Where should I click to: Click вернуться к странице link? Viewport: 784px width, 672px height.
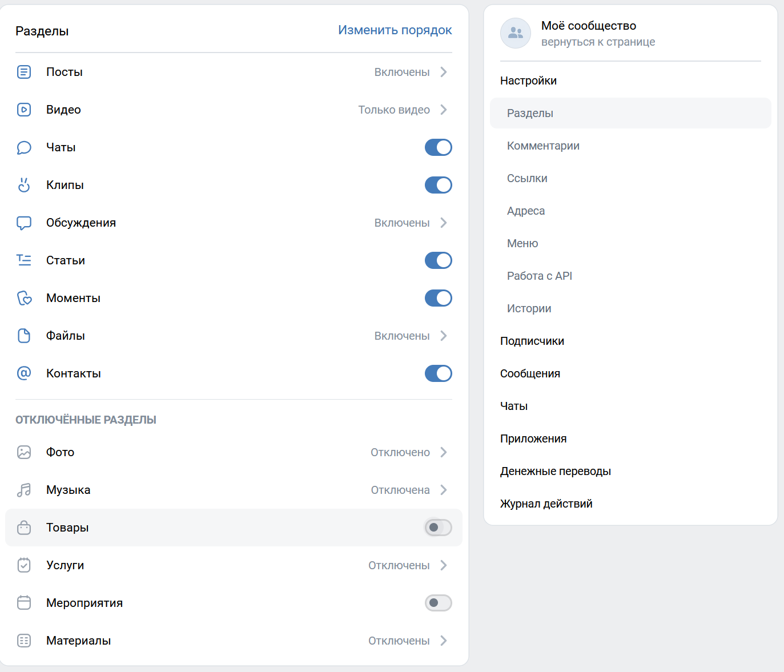coord(598,42)
